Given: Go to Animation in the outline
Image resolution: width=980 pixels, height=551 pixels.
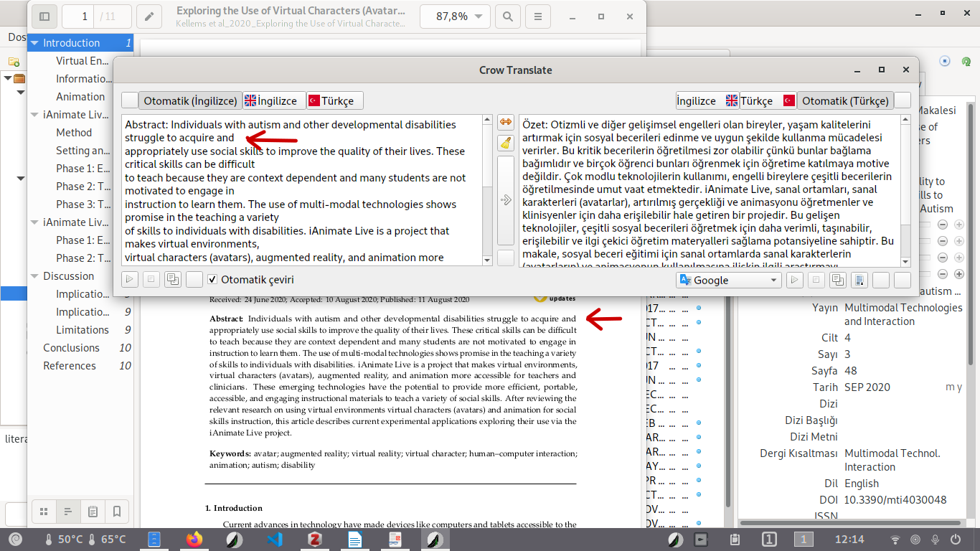Looking at the screenshot, I should click(x=80, y=97).
